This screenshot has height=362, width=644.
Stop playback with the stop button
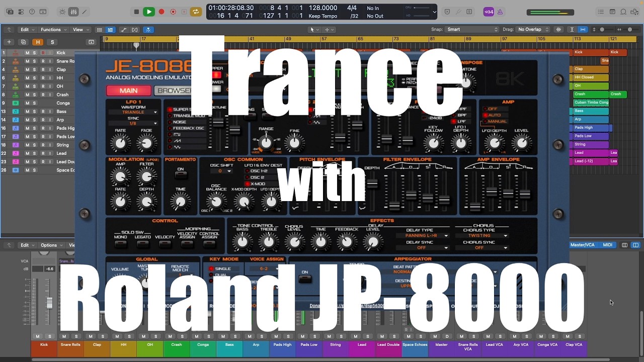136,12
